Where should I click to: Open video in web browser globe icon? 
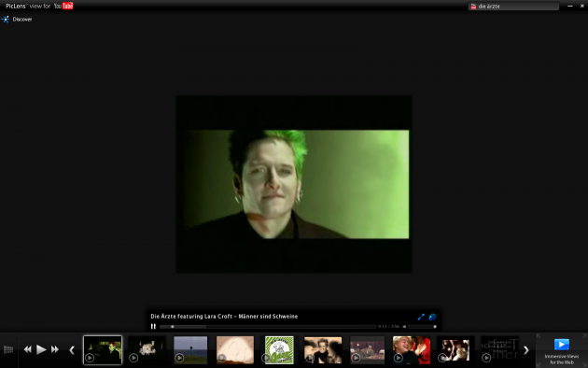(432, 317)
